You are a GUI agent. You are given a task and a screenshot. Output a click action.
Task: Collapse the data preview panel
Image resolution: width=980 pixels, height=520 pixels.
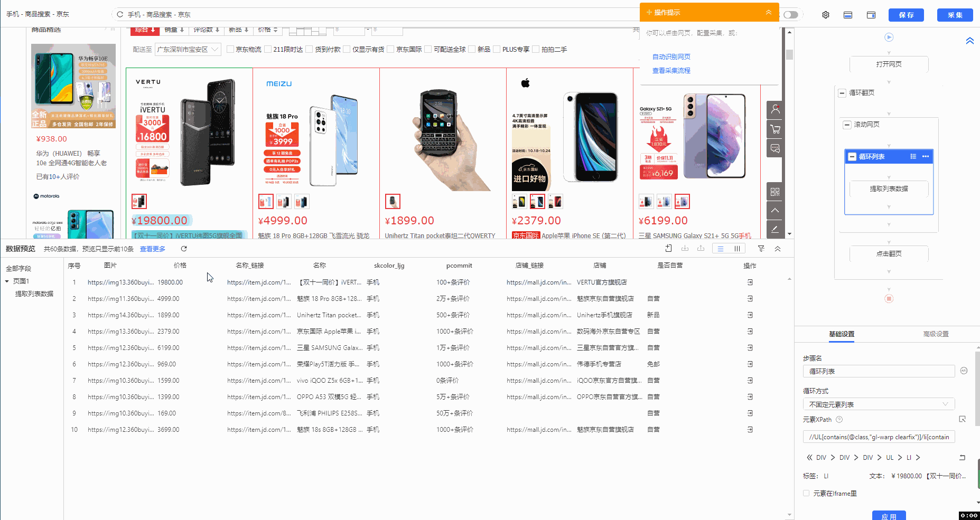778,249
